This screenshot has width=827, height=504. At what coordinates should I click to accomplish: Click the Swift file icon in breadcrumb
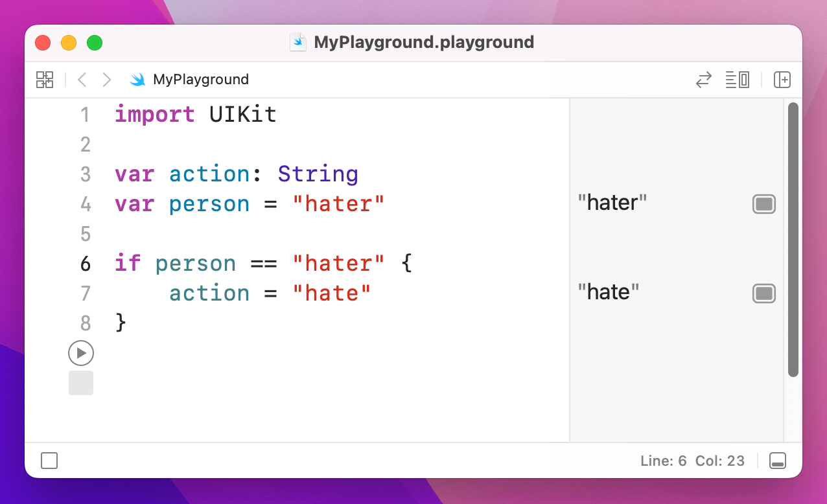pos(137,80)
